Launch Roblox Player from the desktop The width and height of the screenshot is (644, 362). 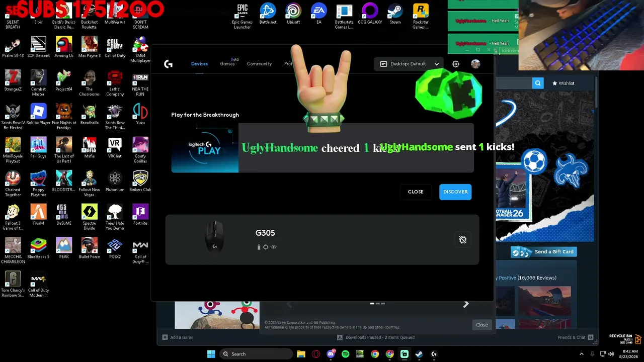click(x=38, y=114)
